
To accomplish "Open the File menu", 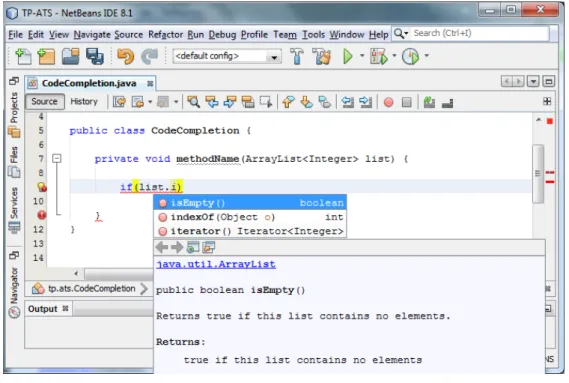I will pyautogui.click(x=15, y=34).
